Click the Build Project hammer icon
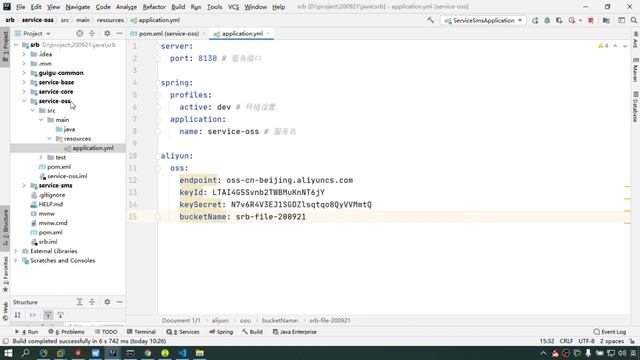Image resolution: width=640 pixels, height=360 pixels. 430,20
